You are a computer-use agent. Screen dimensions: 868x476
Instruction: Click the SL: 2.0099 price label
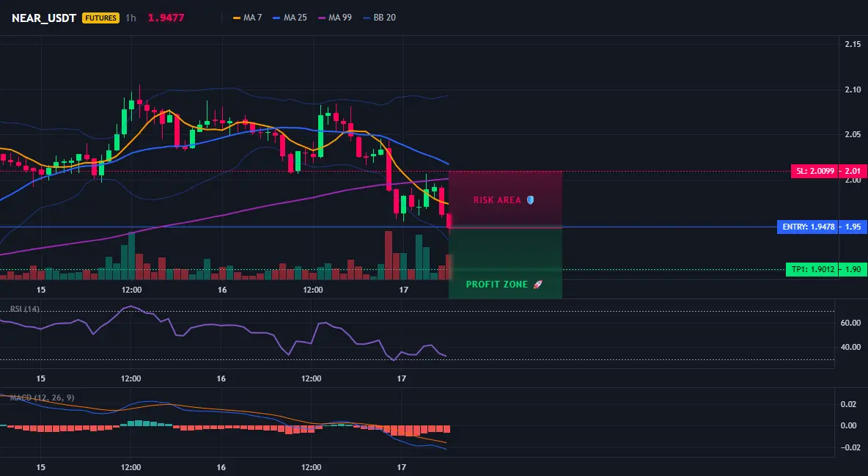(815, 171)
